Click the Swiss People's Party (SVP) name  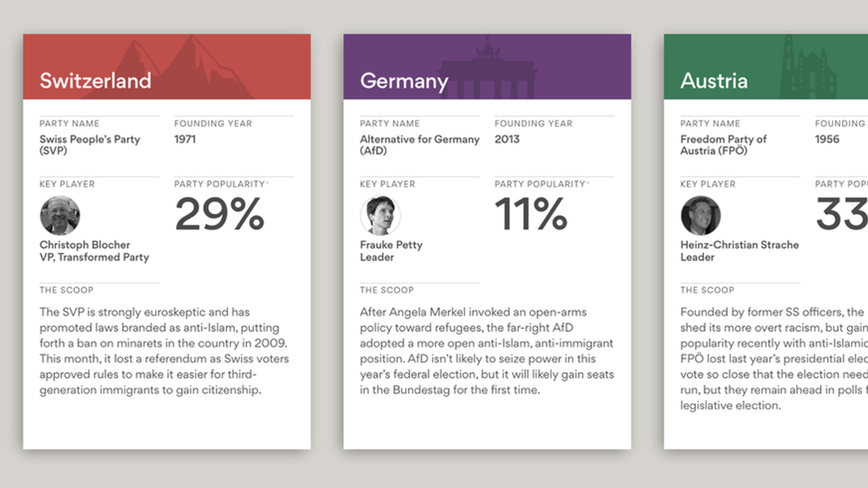[x=90, y=145]
